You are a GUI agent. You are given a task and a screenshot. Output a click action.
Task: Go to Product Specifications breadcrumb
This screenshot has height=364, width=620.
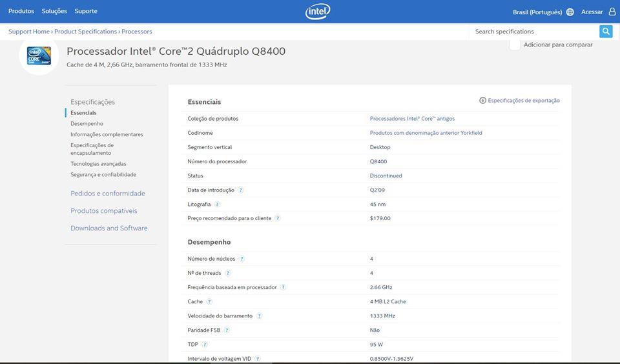[85, 31]
